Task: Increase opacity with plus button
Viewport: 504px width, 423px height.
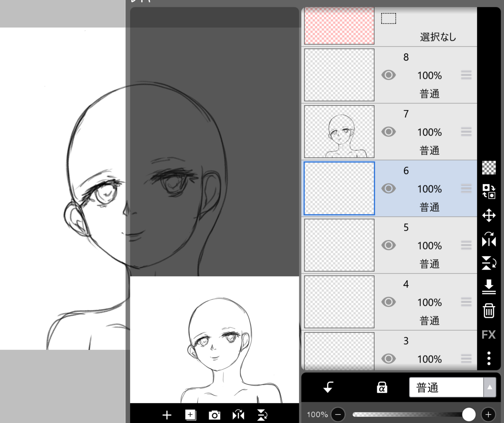Action: pyautogui.click(x=488, y=414)
